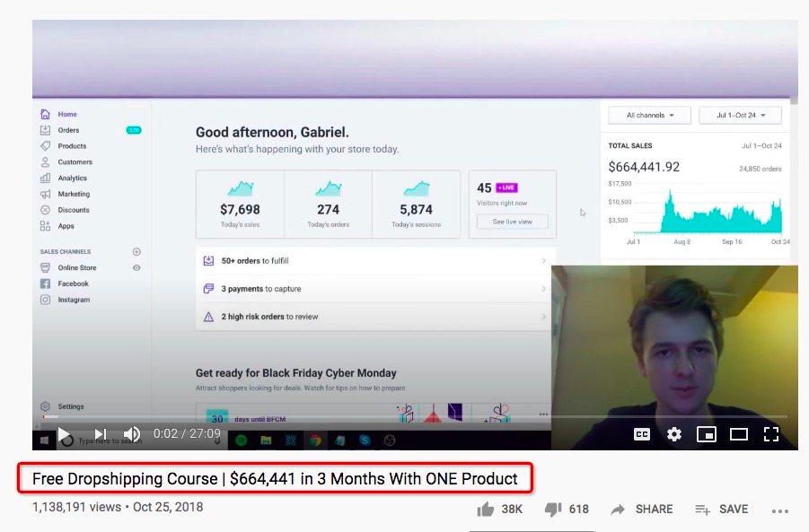This screenshot has width=809, height=532.
Task: Open 3 payments to capture
Action: (376, 289)
